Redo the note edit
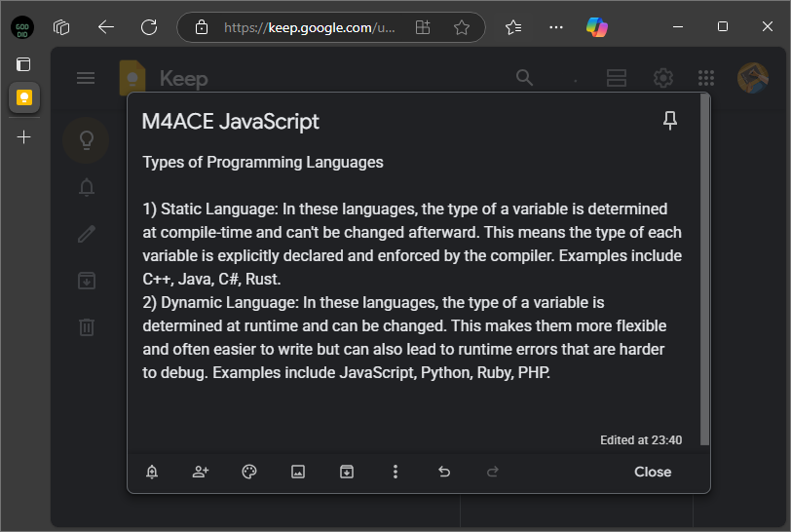Screen dimensions: 791x532 493,472
